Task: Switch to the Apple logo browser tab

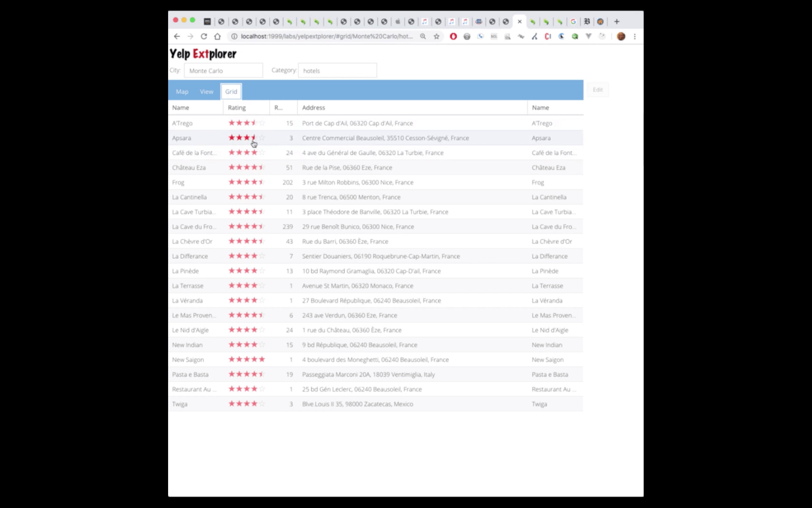Action: (398, 22)
